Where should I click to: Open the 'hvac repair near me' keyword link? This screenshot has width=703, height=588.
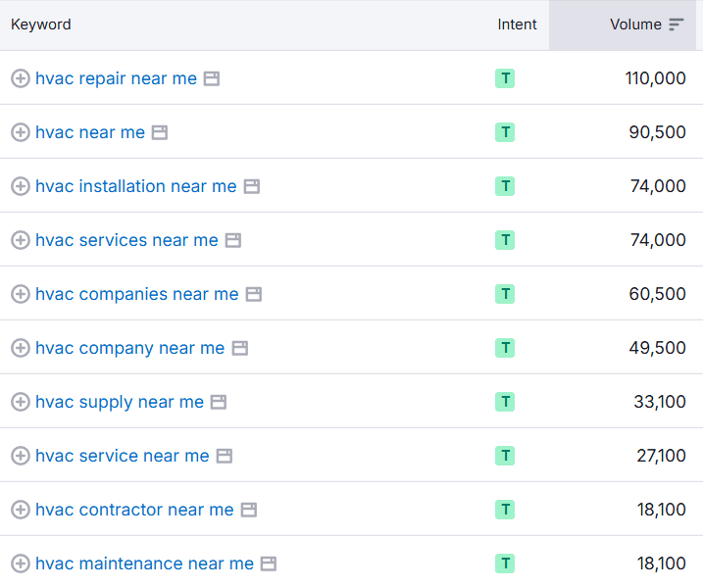point(116,78)
